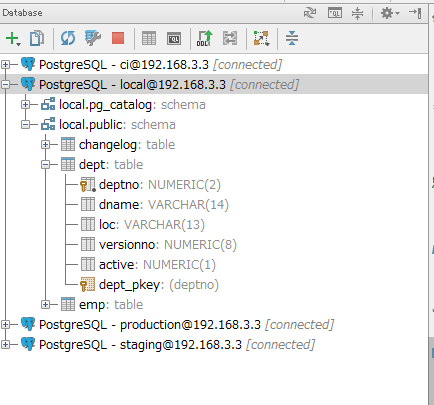Open data source Properties wrench icon
Viewport: 434px width, 405px height.
click(93, 38)
